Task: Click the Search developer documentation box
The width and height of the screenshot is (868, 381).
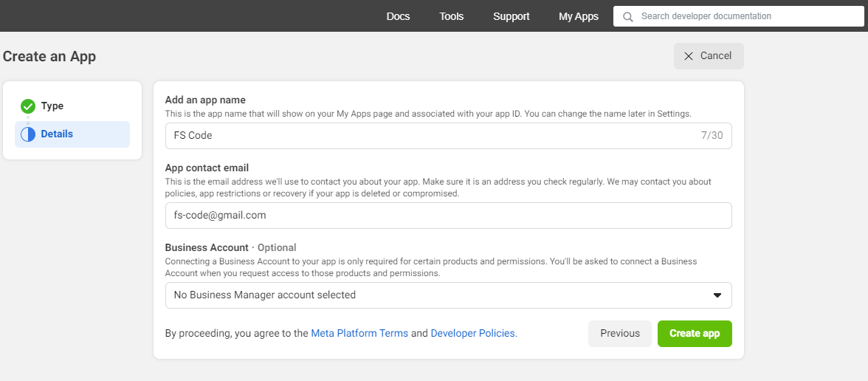Action: [738, 16]
